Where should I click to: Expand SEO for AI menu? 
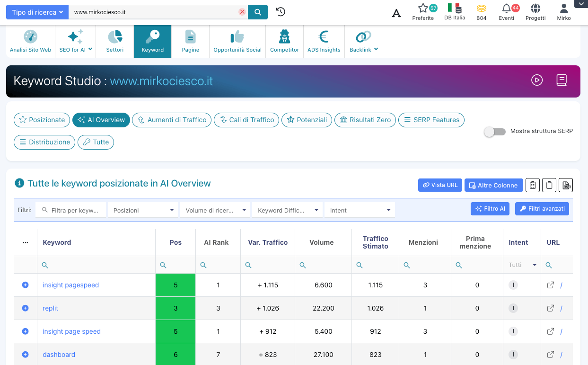click(76, 41)
